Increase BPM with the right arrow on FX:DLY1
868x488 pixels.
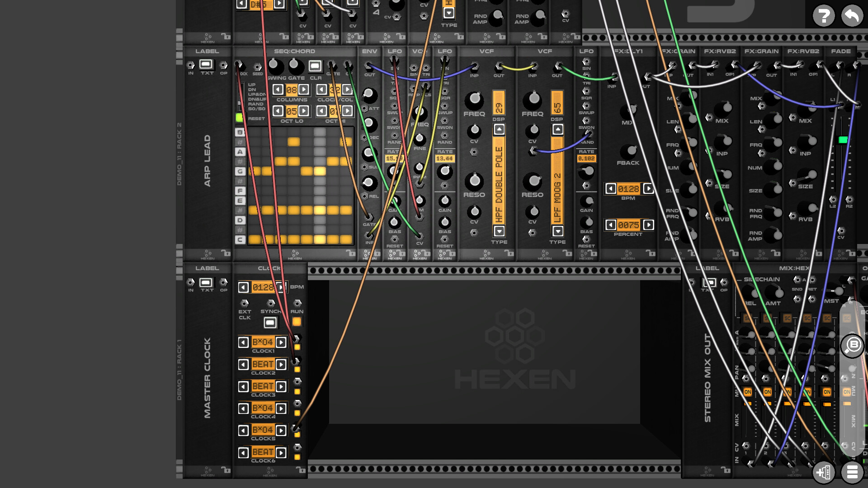point(648,189)
